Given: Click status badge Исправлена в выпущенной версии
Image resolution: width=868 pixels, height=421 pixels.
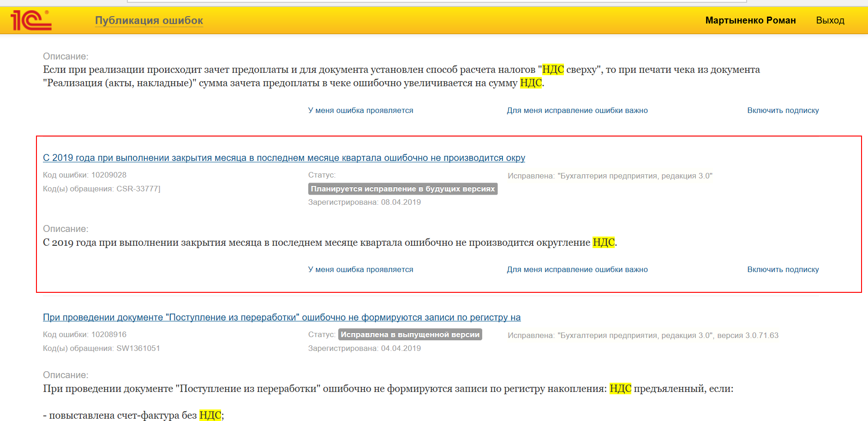Looking at the screenshot, I should pyautogui.click(x=410, y=335).
